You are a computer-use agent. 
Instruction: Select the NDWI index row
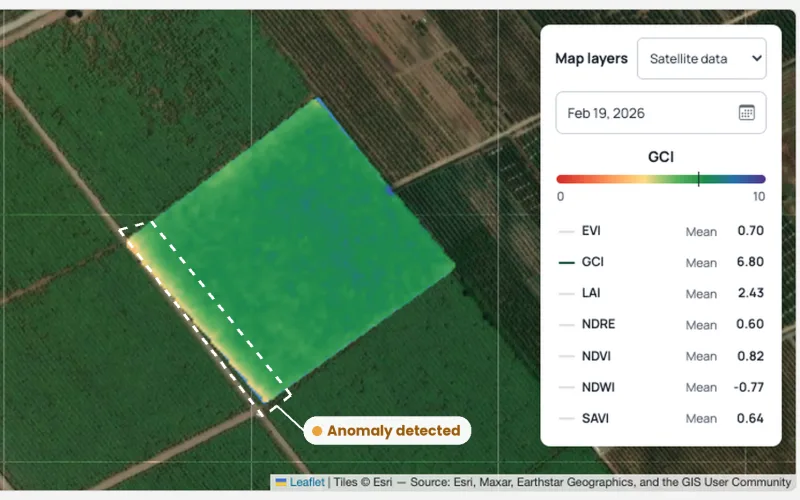click(x=661, y=387)
